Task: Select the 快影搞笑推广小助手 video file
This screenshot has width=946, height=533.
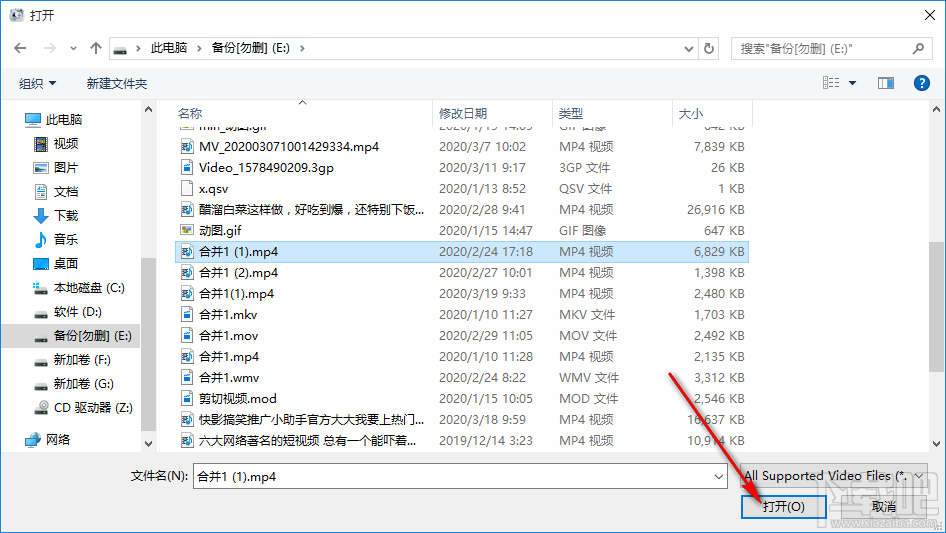Action: 462,420
